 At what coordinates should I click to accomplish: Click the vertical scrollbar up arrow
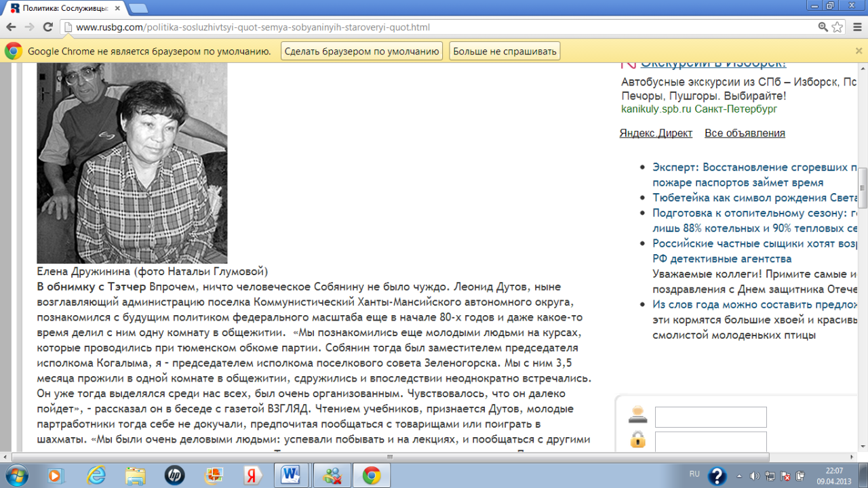point(863,68)
